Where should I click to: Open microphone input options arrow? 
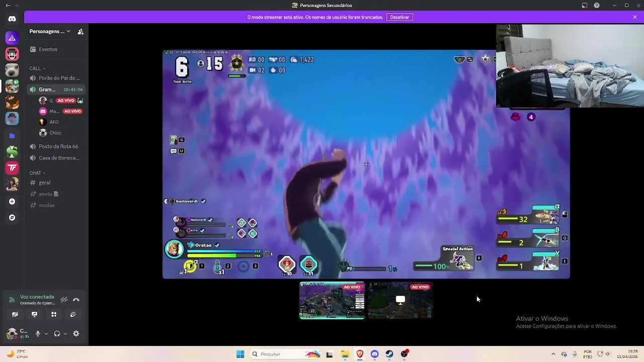pos(46,333)
